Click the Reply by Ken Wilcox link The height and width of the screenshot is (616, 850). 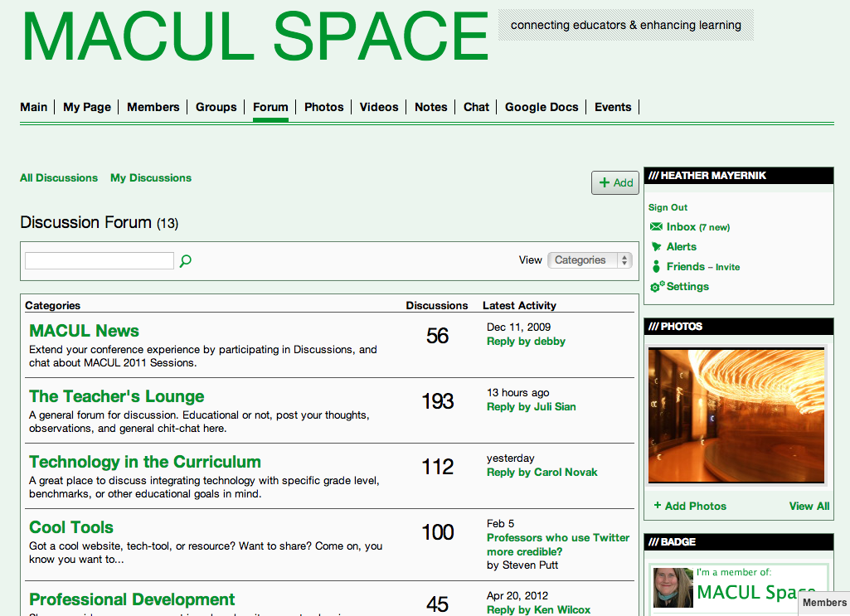tap(538, 609)
